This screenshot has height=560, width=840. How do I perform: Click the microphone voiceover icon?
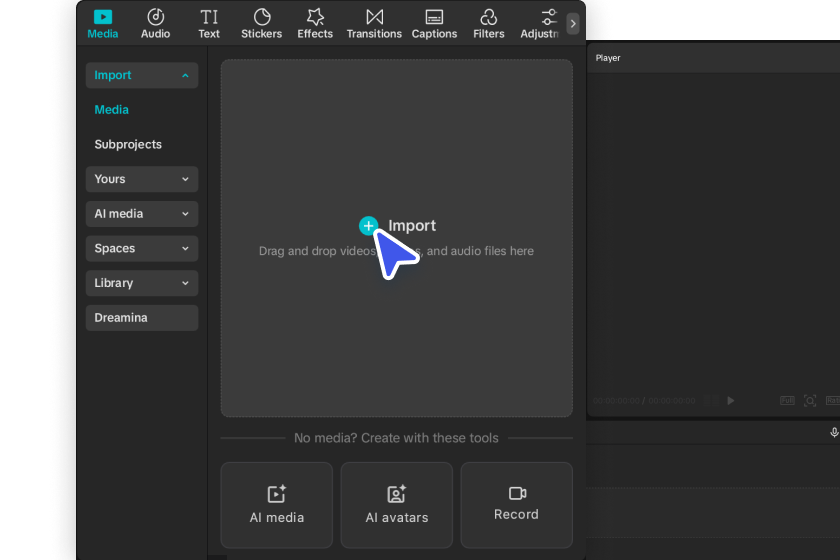pyautogui.click(x=834, y=432)
